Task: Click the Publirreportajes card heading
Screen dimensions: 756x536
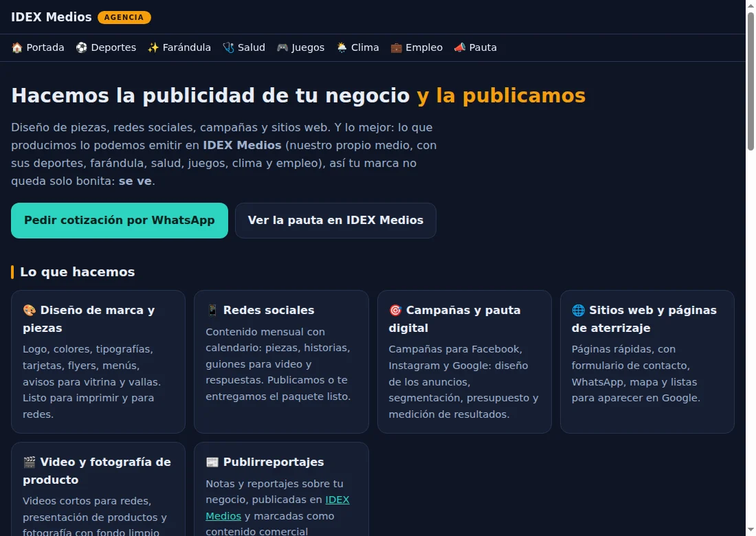Action: point(265,462)
